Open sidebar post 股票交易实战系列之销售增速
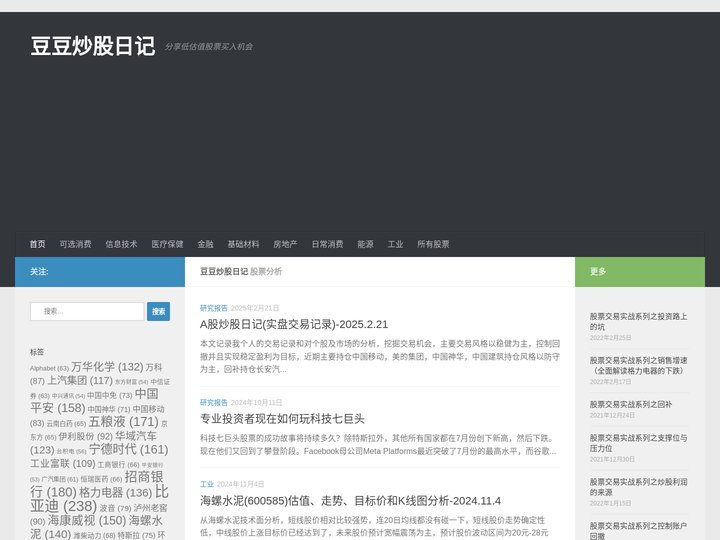The width and height of the screenshot is (720, 540). (x=638, y=366)
